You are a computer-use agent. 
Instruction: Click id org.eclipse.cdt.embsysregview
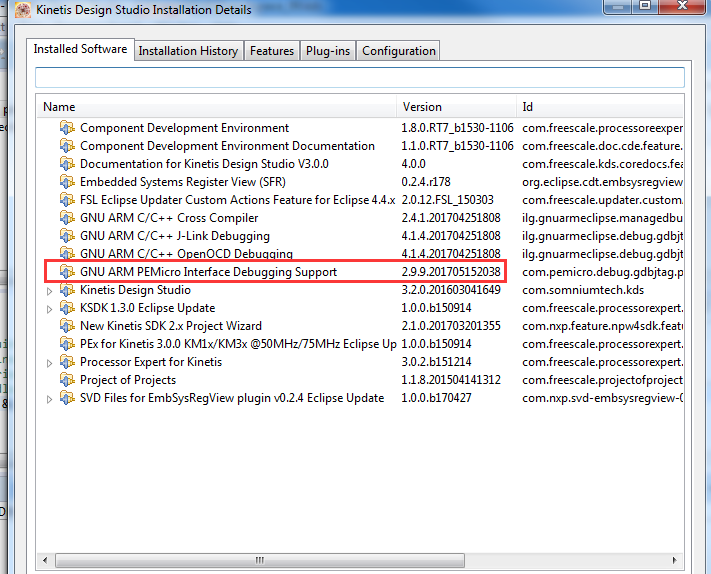point(603,182)
